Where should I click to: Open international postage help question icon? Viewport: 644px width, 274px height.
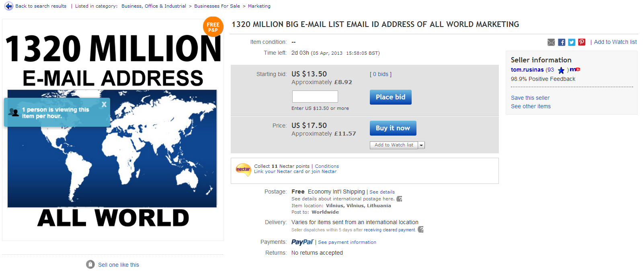pos(399,199)
